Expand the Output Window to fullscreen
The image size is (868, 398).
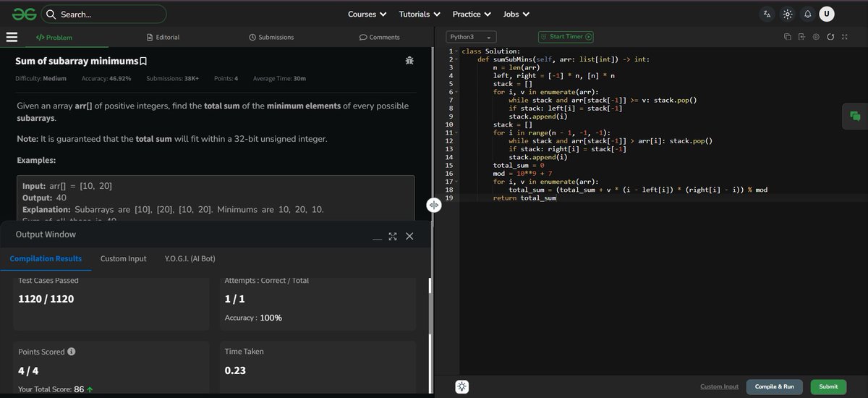click(393, 236)
